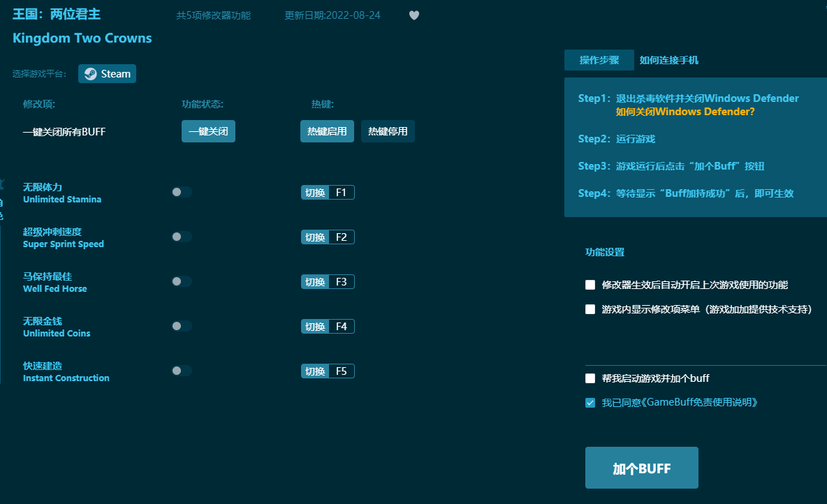Screen dimensions: 827x504
Task: Click the Step3 instruction text
Action: (671, 166)
